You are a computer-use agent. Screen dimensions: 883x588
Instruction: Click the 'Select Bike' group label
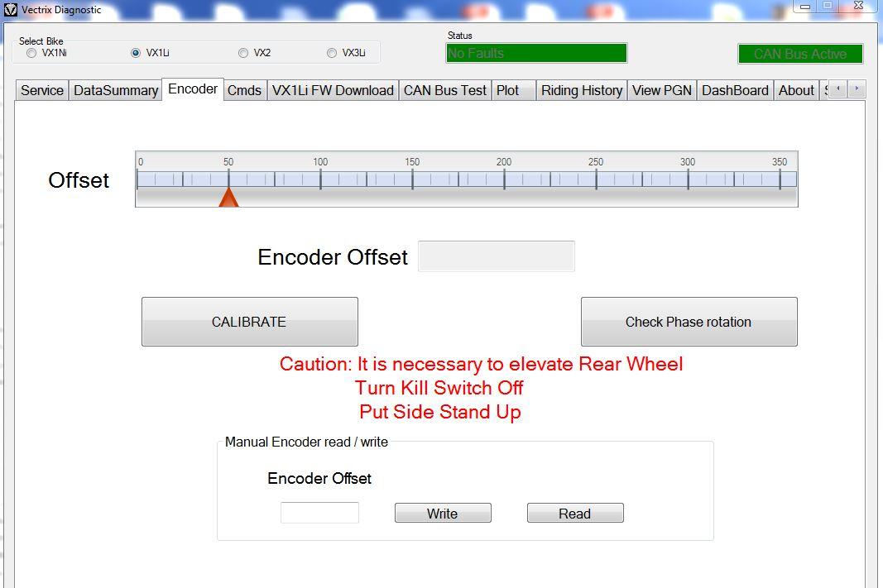(41, 41)
